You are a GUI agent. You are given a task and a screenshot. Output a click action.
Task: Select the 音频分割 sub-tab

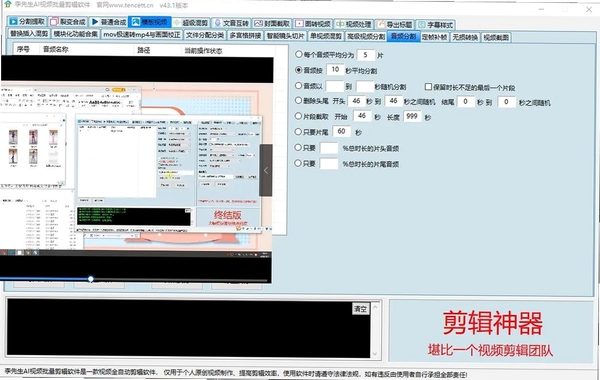click(x=403, y=36)
